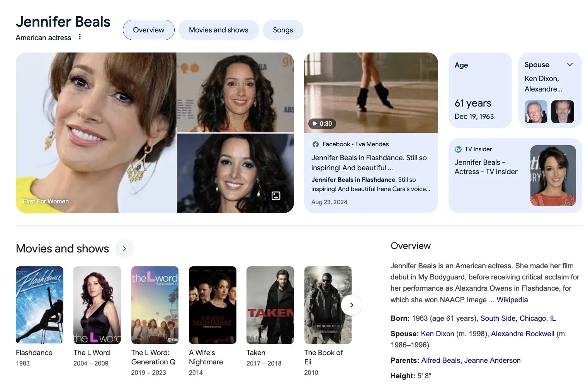588x386 pixels.
Task: Click the TV Insider logo icon
Action: (x=458, y=149)
